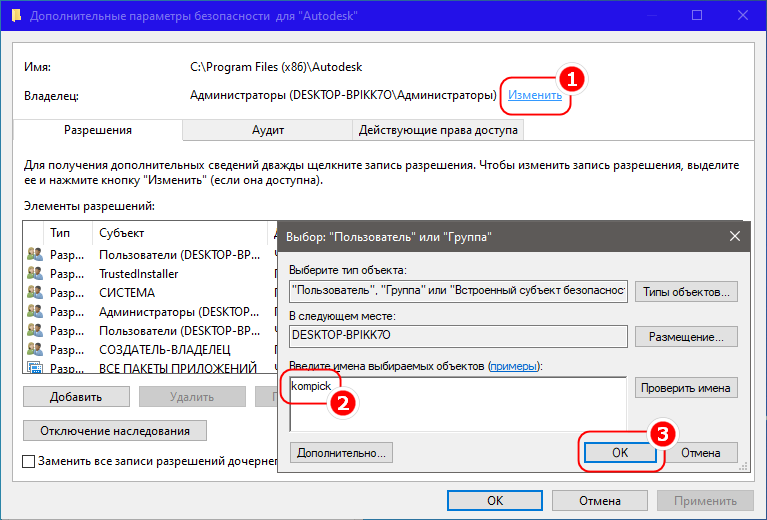Close the user or group selection dialog
This screenshot has width=767, height=520.
click(x=735, y=236)
